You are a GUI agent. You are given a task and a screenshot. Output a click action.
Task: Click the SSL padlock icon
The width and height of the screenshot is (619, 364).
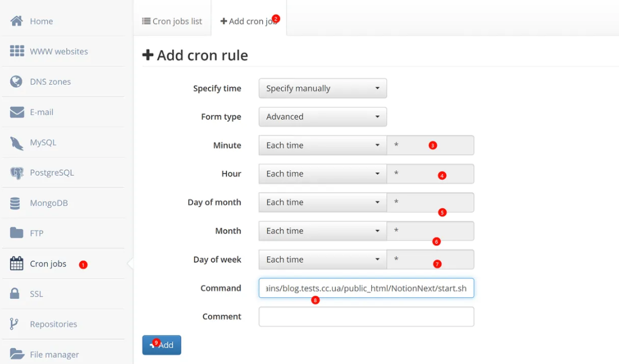point(16,293)
